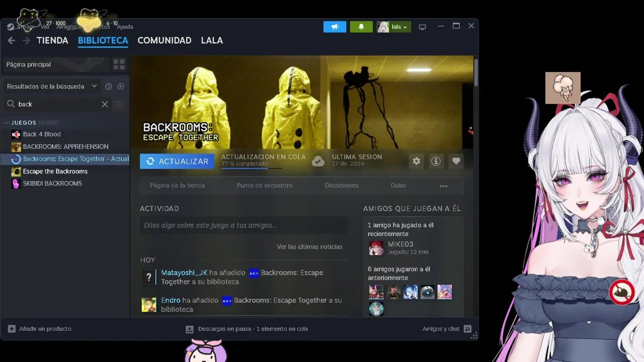644x362 pixels.
Task: Open game settings gear icon
Action: coord(416,161)
